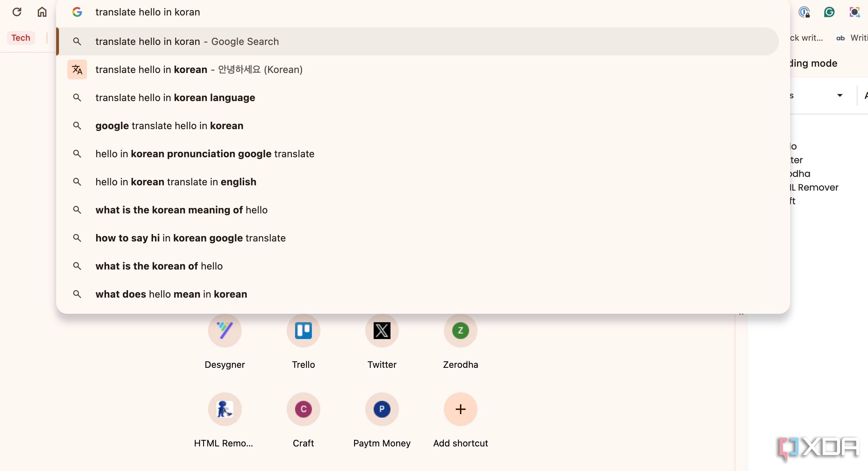This screenshot has width=868, height=471.
Task: Open Paytm Money app shortcut
Action: [x=381, y=410]
